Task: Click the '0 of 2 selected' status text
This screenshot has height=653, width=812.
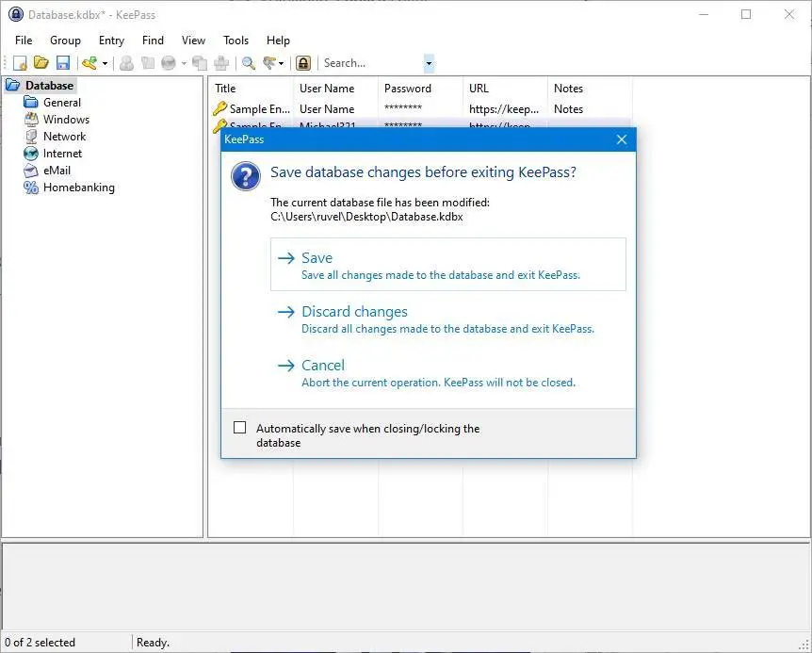Action: [x=40, y=643]
